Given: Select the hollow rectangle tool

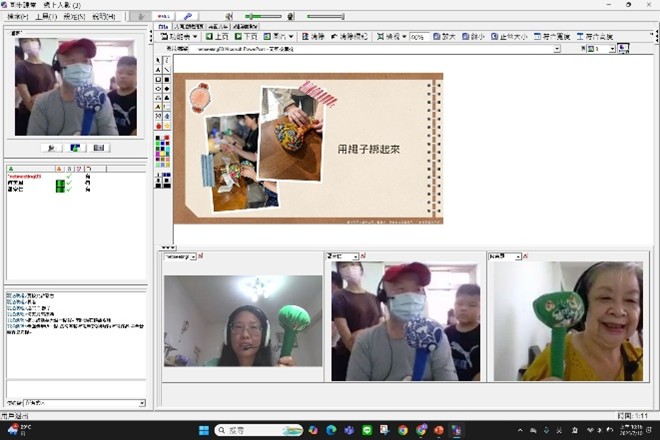Looking at the screenshot, I should 158,79.
